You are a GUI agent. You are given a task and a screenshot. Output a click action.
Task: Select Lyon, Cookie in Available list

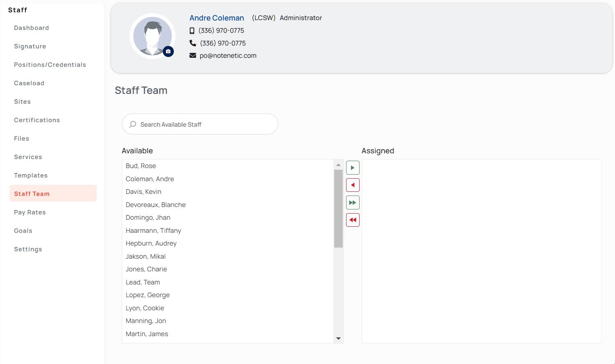pos(228,308)
